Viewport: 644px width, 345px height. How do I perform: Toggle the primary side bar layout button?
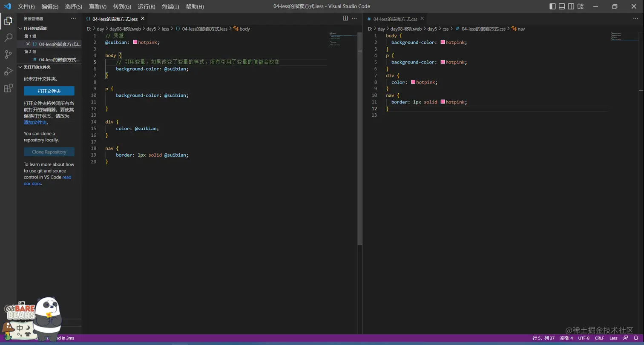(552, 6)
